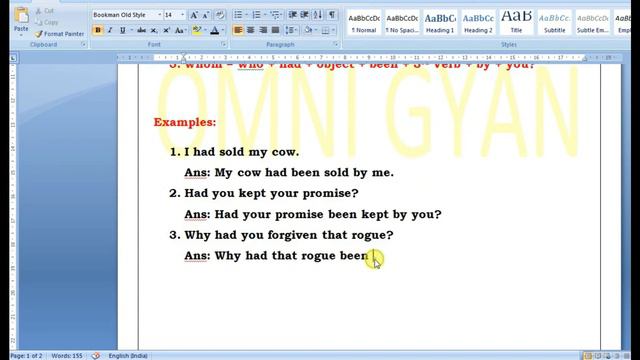Open the Bookman Old Style font dropdown
The width and height of the screenshot is (640, 360).
click(x=160, y=15)
